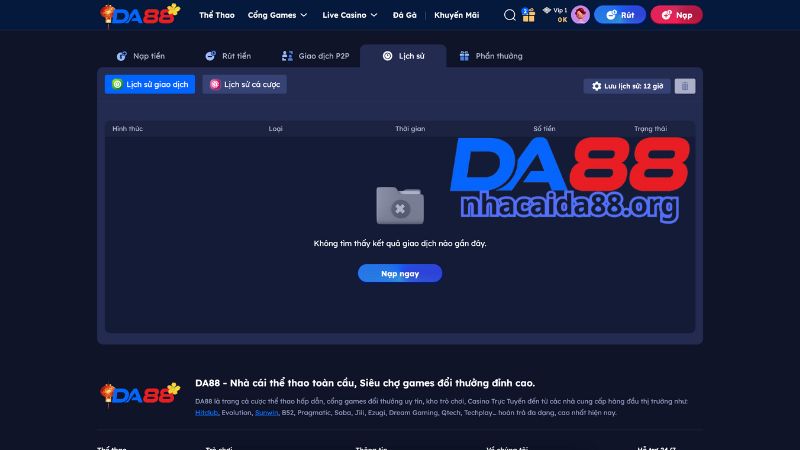
Task: Select Lịch sử giao dịch sub-tab
Action: click(x=150, y=84)
